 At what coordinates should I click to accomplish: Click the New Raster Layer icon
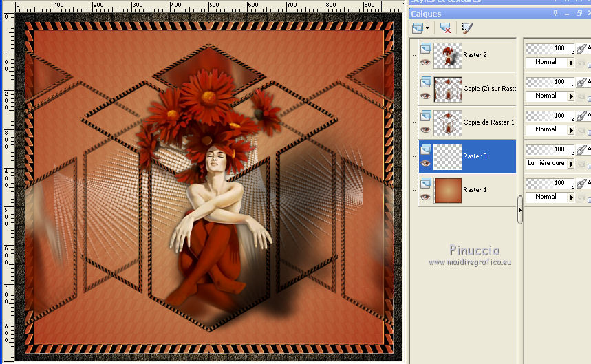[x=417, y=28]
